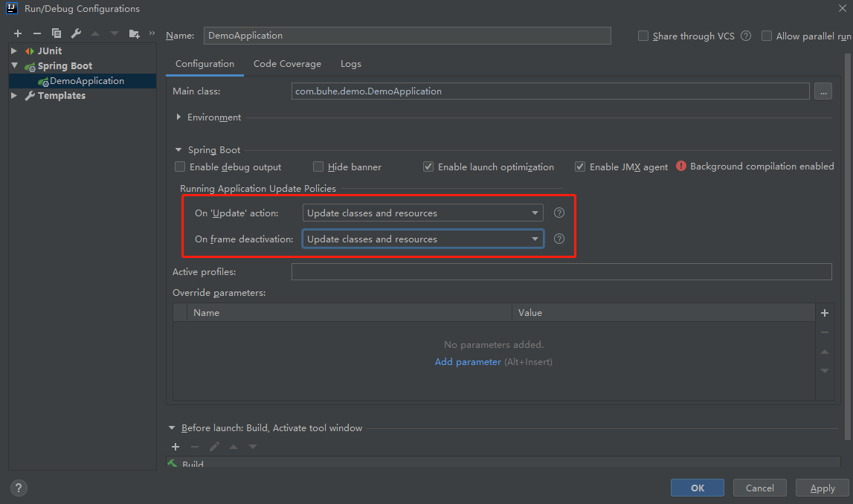
Task: Expand the Templates node
Action: (x=14, y=95)
